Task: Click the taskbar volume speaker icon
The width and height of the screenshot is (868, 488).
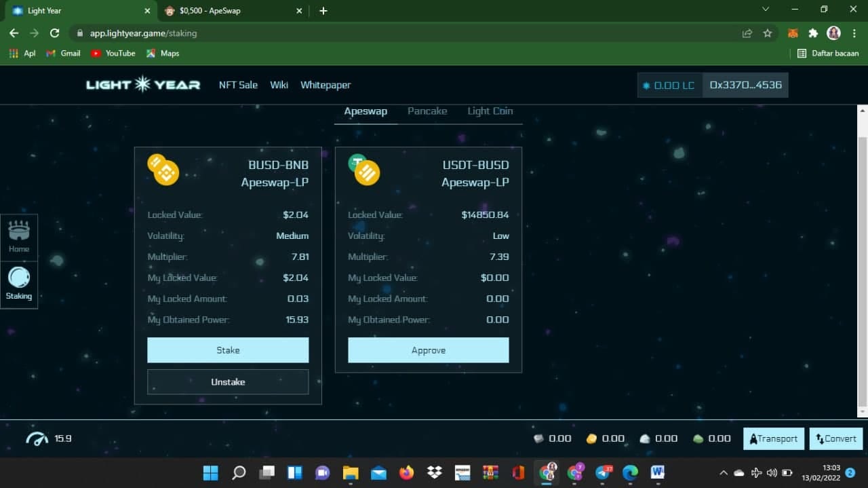Action: point(772,472)
